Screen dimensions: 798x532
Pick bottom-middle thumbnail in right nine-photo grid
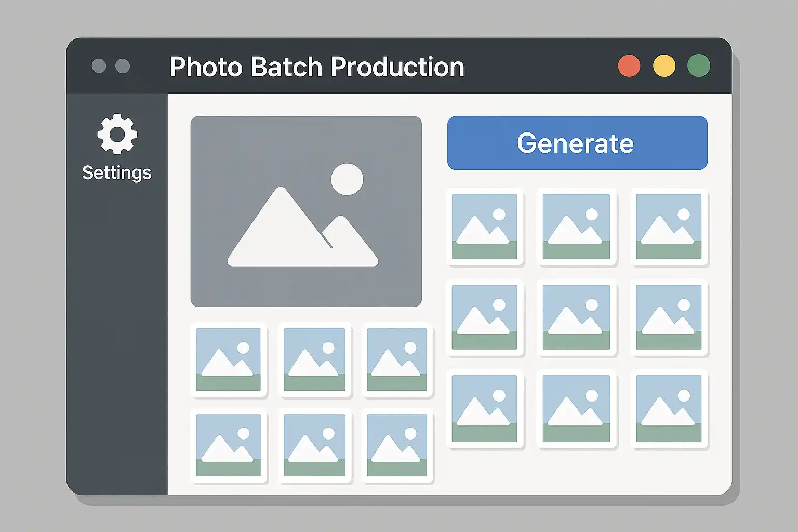coord(576,408)
